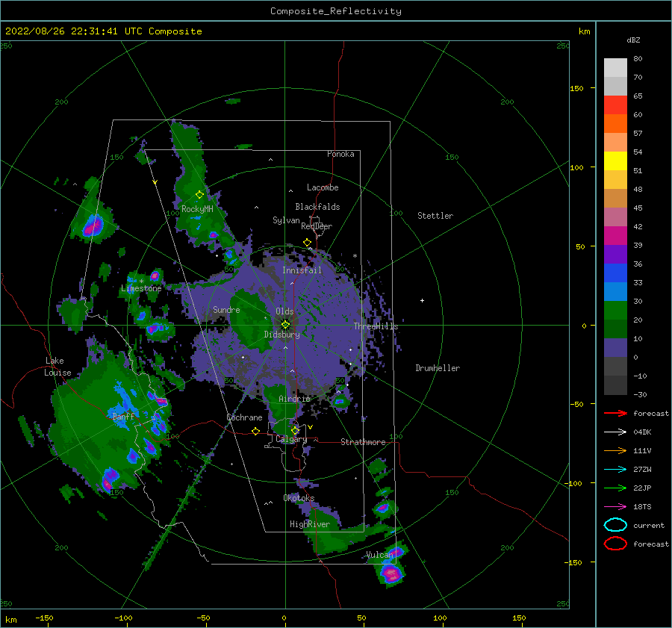Select the Limestone label
Screen dimensions: 672x628
tap(141, 288)
